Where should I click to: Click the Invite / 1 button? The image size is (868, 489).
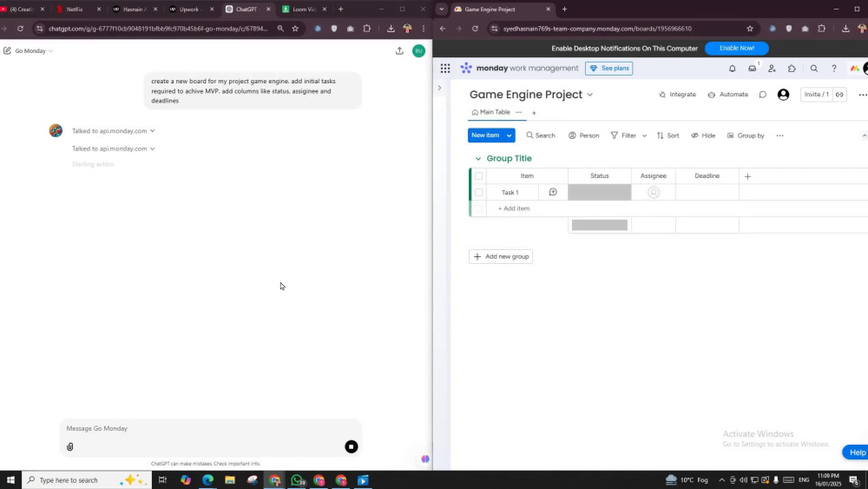(816, 95)
